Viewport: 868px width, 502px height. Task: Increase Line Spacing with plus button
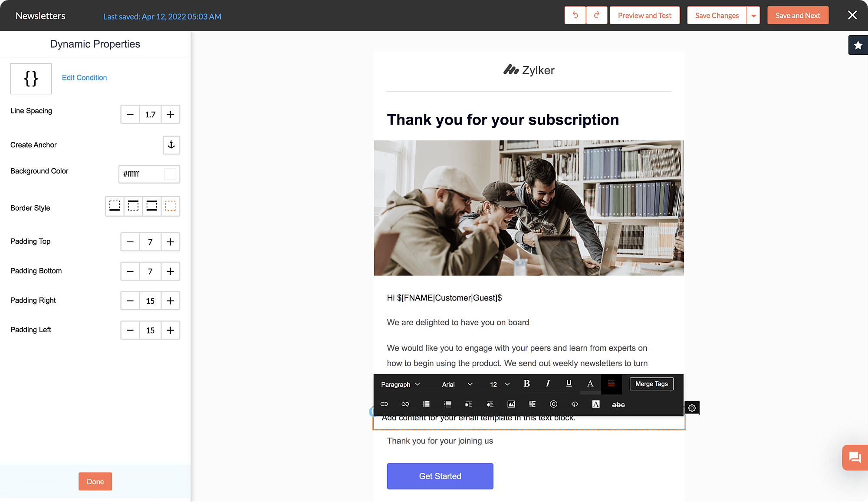(x=170, y=115)
